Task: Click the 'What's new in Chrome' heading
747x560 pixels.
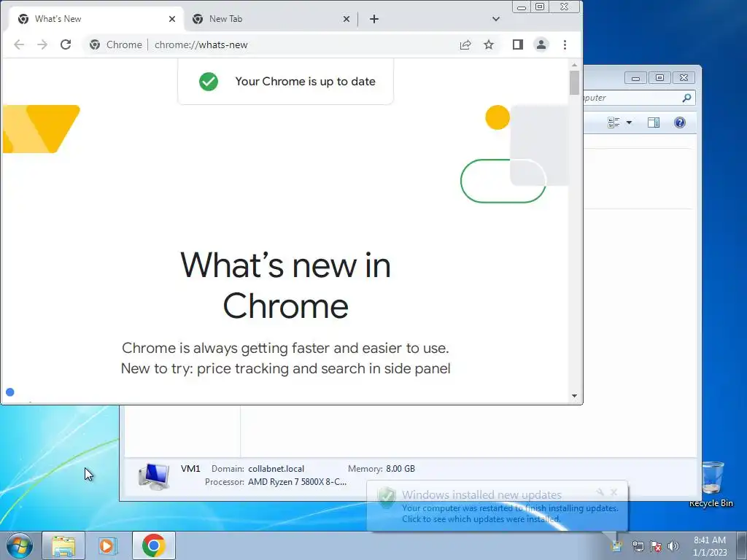Action: 286,285
